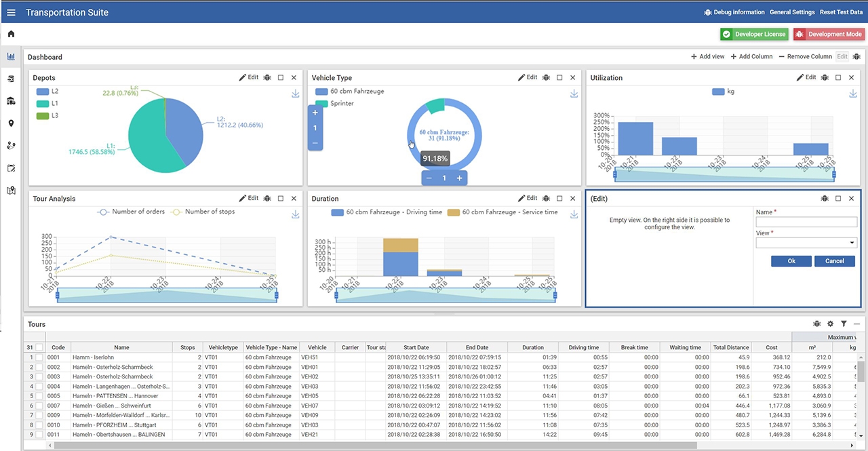868x451 pixels.
Task: Click the location pin sidebar icon
Action: click(11, 123)
